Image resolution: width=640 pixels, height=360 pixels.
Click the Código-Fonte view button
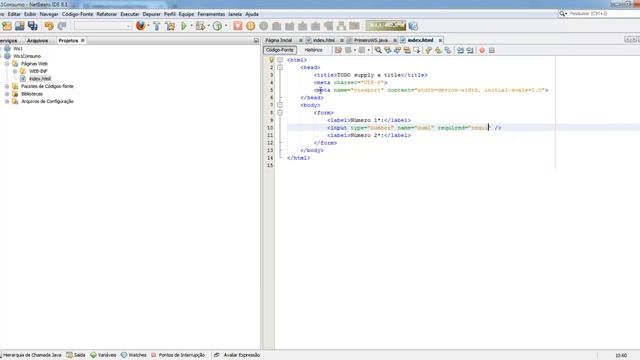(x=280, y=50)
